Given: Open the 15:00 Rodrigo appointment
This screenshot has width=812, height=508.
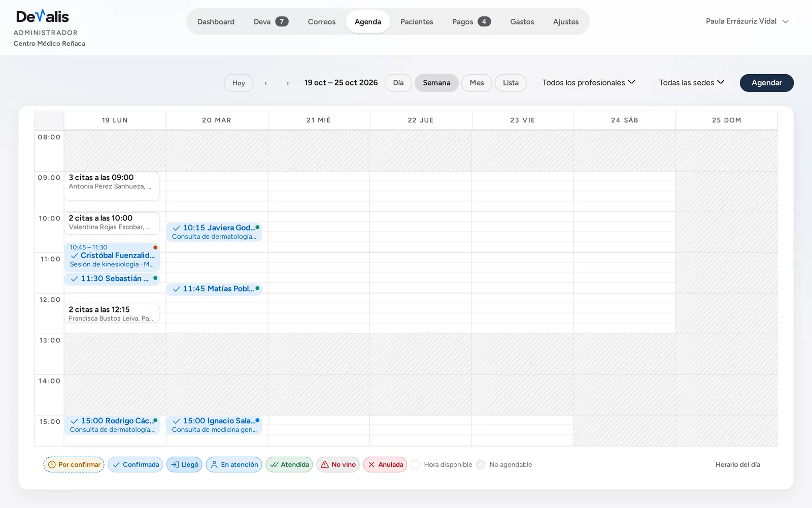Looking at the screenshot, I should (x=112, y=425).
